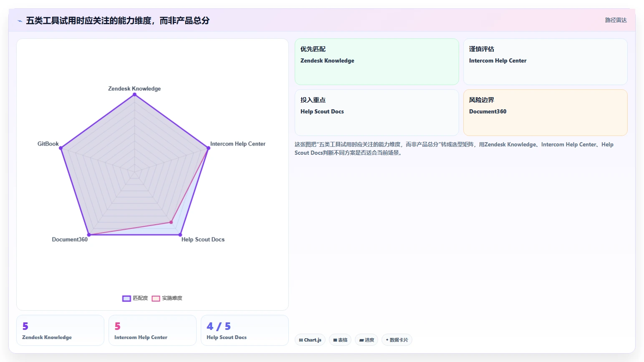
Task: Click the 进度 chip icon
Action: [361, 340]
